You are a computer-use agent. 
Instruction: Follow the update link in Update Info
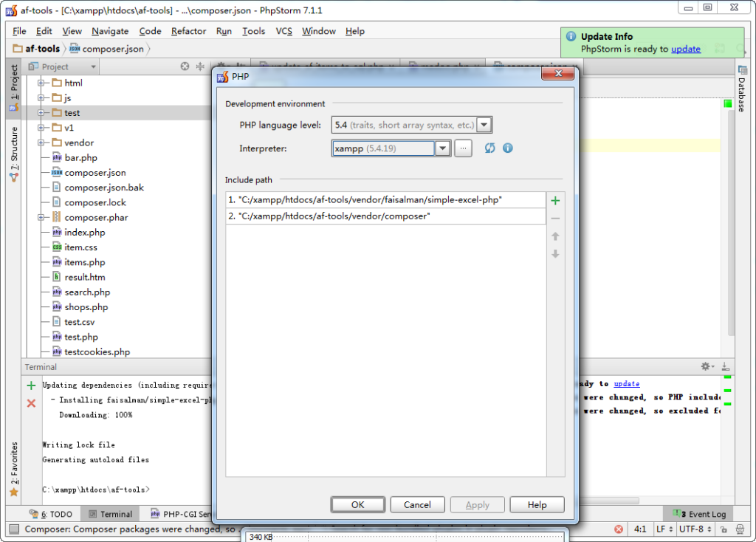(685, 49)
